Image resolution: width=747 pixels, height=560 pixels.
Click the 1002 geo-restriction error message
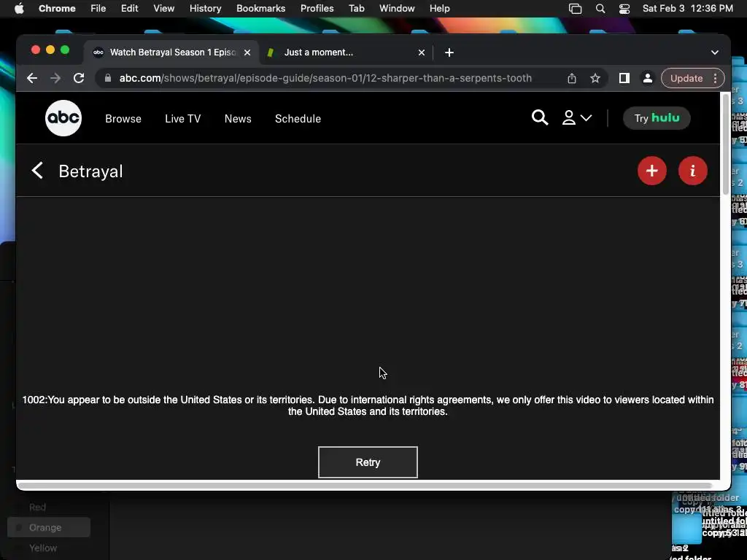click(x=368, y=405)
